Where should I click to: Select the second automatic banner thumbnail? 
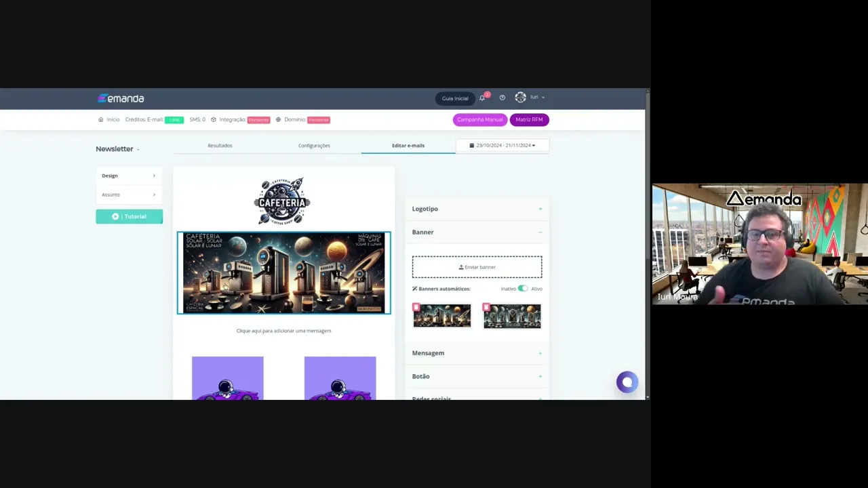(x=512, y=316)
